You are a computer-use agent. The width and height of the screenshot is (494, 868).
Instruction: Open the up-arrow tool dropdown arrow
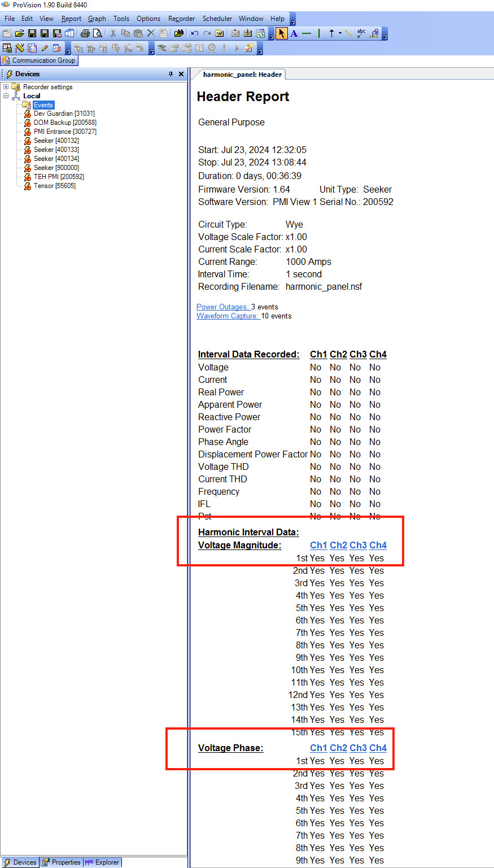(x=340, y=34)
